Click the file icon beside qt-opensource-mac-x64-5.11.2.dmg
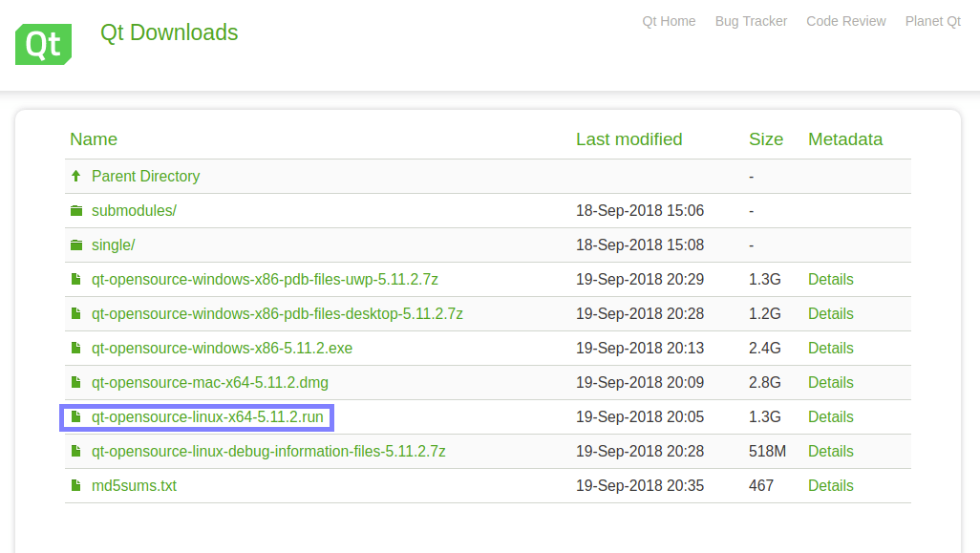 pos(76,382)
